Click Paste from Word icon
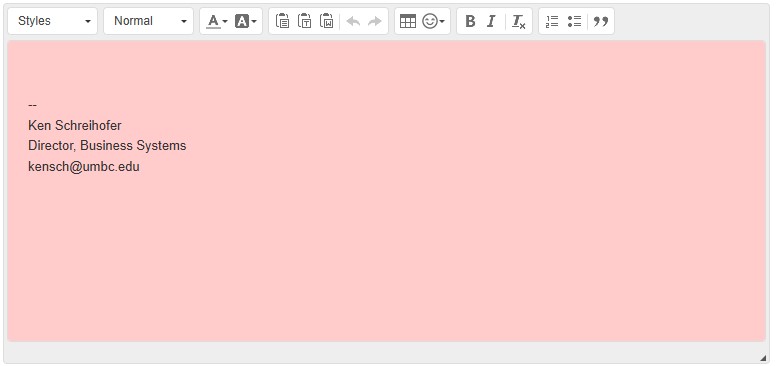The height and width of the screenshot is (366, 779). pos(326,21)
